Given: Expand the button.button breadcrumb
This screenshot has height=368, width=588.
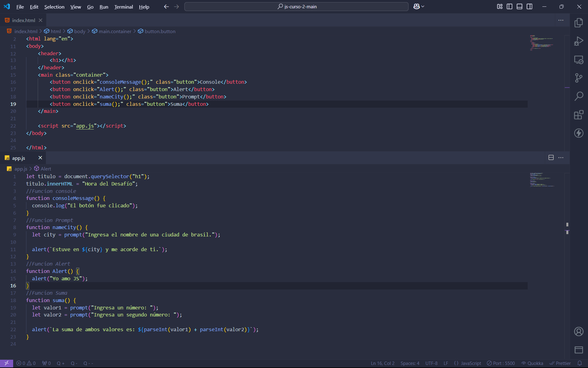Looking at the screenshot, I should [156, 31].
